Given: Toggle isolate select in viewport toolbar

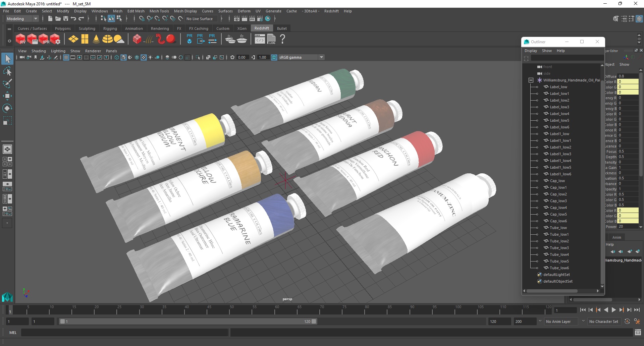Looking at the screenshot, I should click(198, 57).
